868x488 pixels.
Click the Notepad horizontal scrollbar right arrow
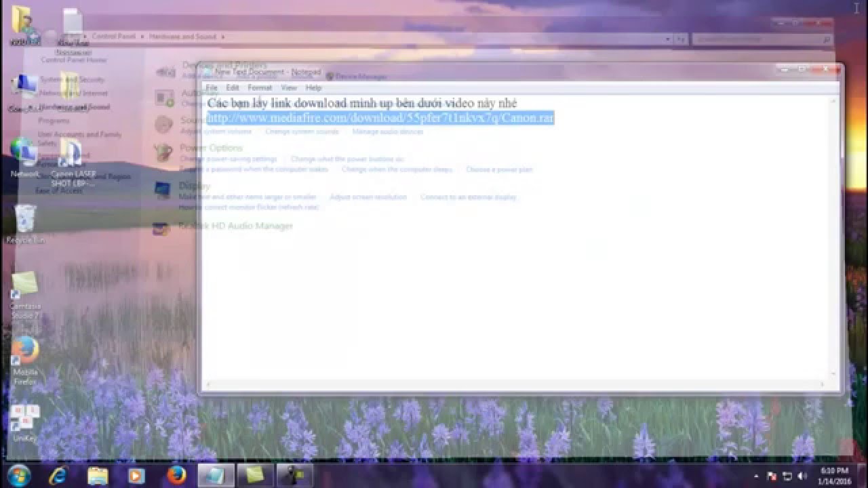[x=823, y=384]
